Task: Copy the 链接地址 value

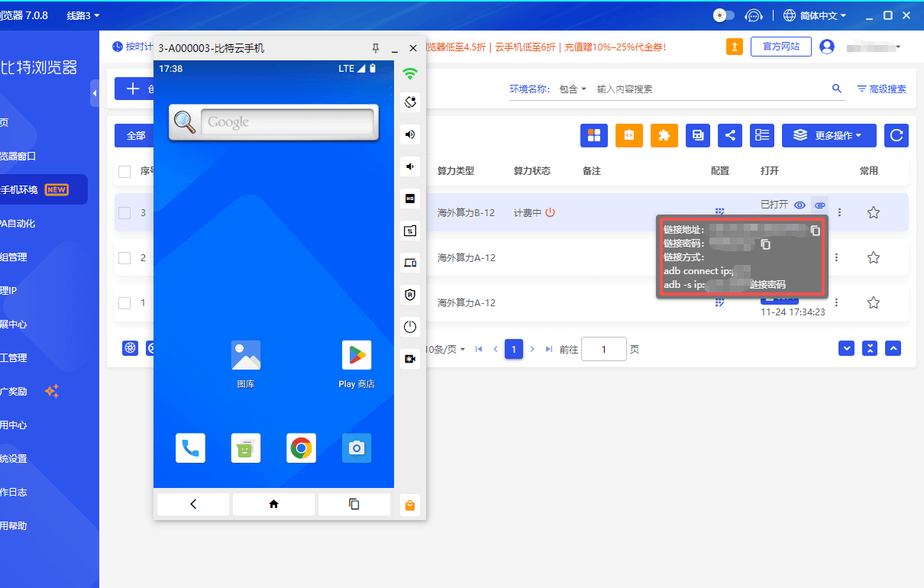Action: click(815, 230)
